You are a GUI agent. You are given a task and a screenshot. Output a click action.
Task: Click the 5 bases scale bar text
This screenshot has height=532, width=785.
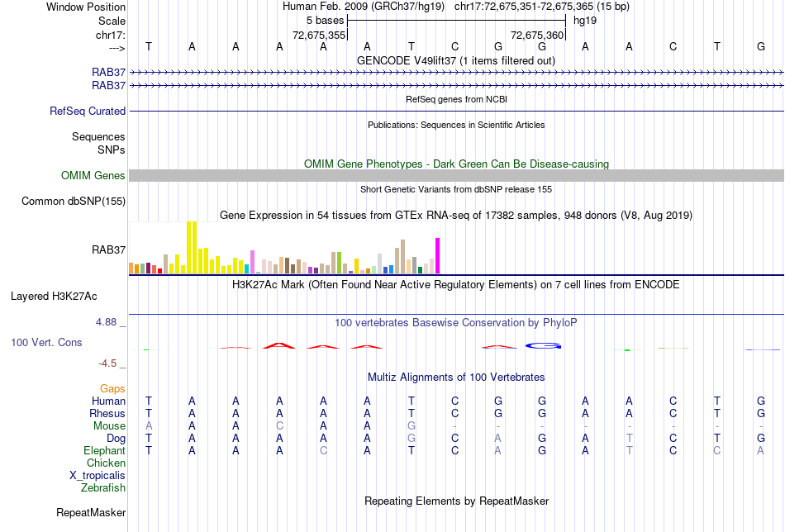pyautogui.click(x=326, y=21)
